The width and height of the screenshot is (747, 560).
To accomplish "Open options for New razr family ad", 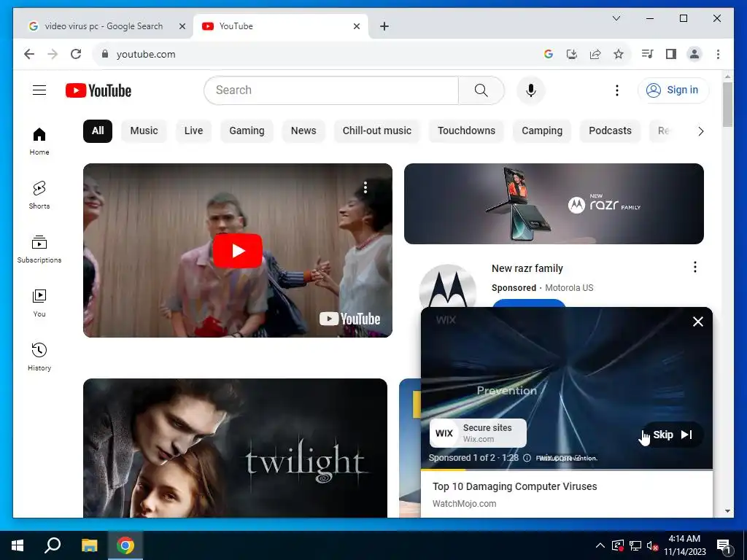I will [695, 267].
